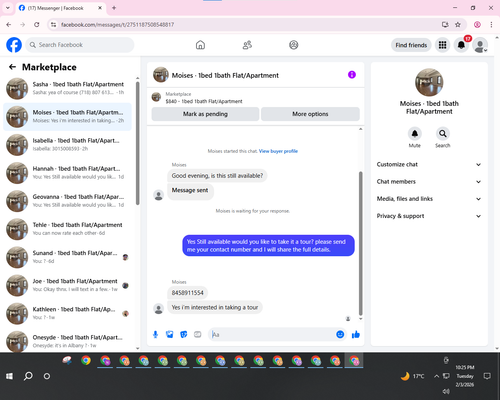Click the message thread scrollbar

360,243
